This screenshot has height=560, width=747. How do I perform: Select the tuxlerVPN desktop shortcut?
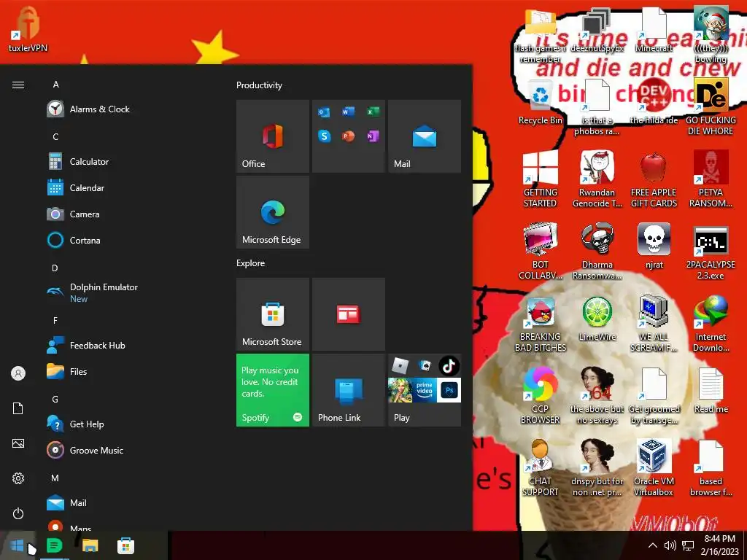(x=28, y=29)
